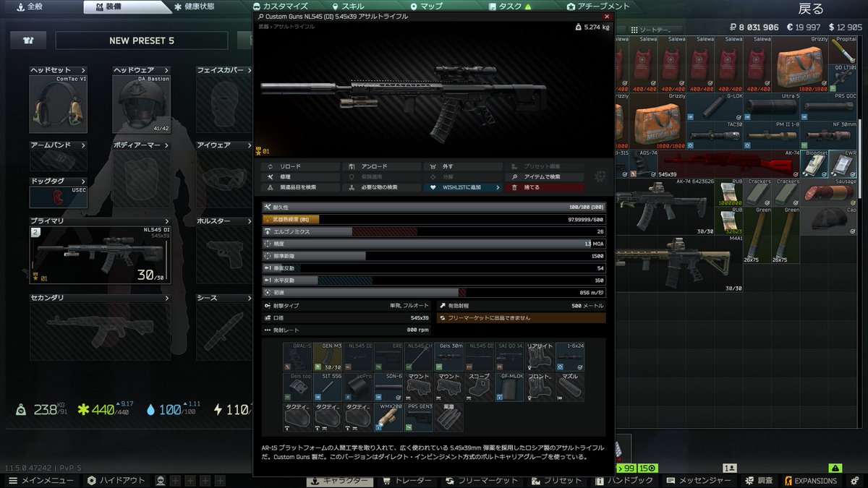Click the リロード button
Image resolution: width=868 pixels, height=488 pixels.
point(301,166)
